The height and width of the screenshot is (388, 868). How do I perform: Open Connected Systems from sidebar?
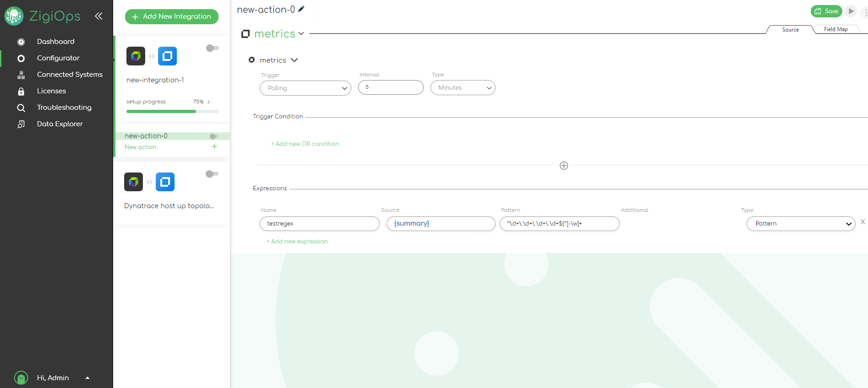tap(70, 75)
